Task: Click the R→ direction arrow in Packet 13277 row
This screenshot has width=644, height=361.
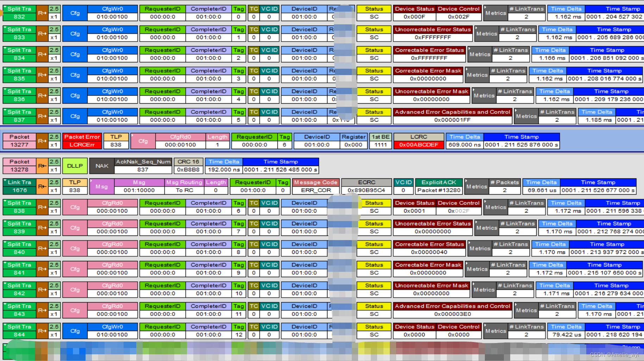Action: (42, 141)
